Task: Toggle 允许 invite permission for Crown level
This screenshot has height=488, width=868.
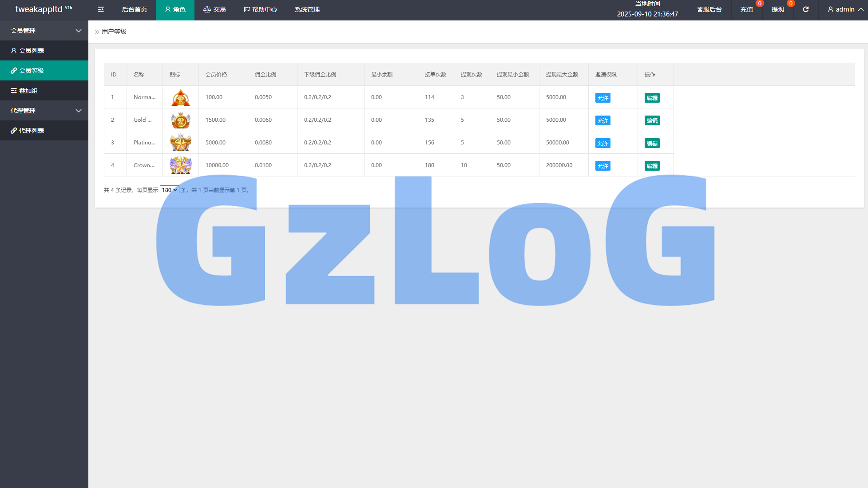Action: coord(602,166)
